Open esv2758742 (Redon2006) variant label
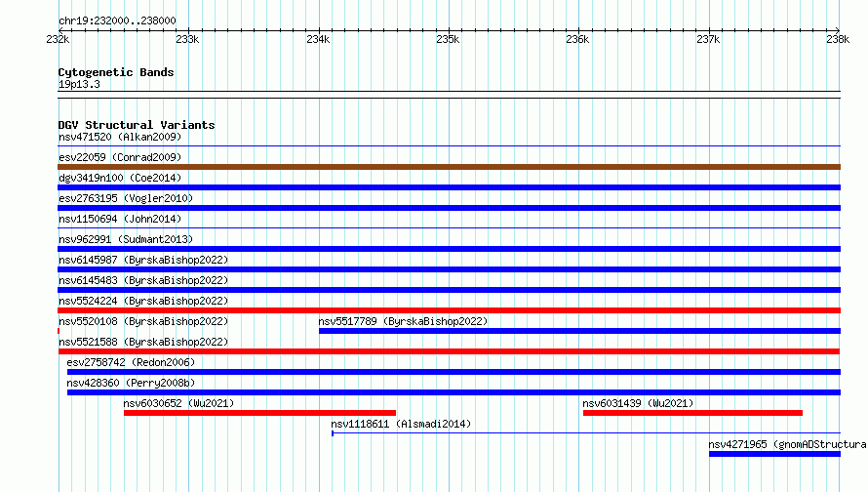The height and width of the screenshot is (492, 868). pyautogui.click(x=132, y=362)
